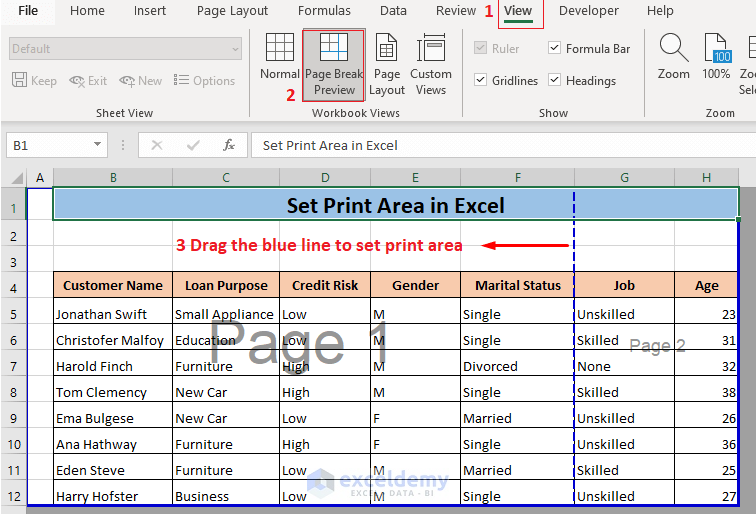Select cell containing Harry Hofster
Image resolution: width=756 pixels, height=515 pixels.
[113, 493]
